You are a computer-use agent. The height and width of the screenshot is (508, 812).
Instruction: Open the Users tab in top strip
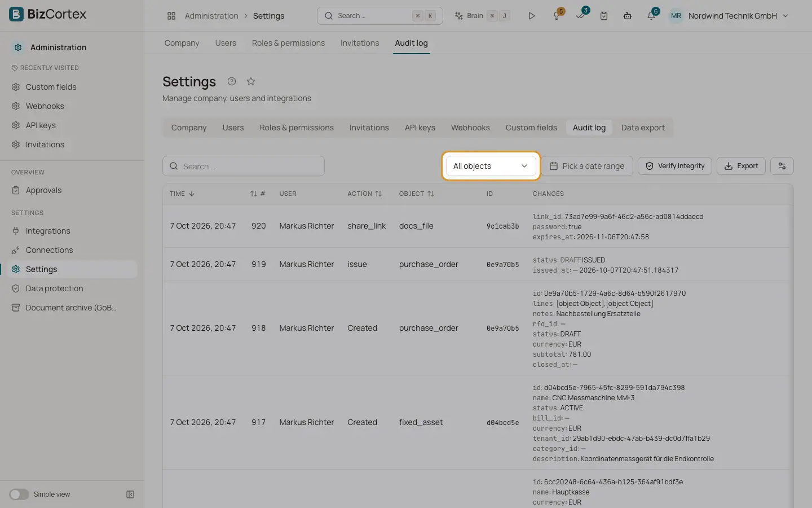pyautogui.click(x=226, y=43)
